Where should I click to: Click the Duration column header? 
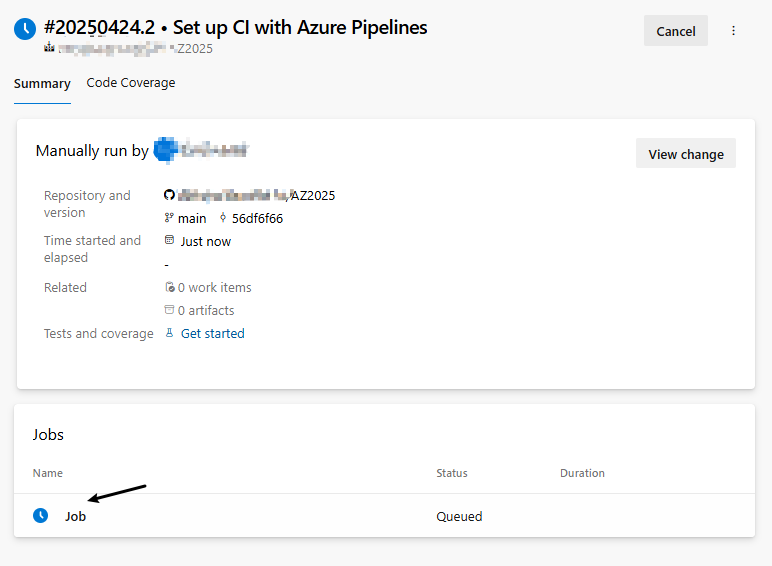coord(582,473)
